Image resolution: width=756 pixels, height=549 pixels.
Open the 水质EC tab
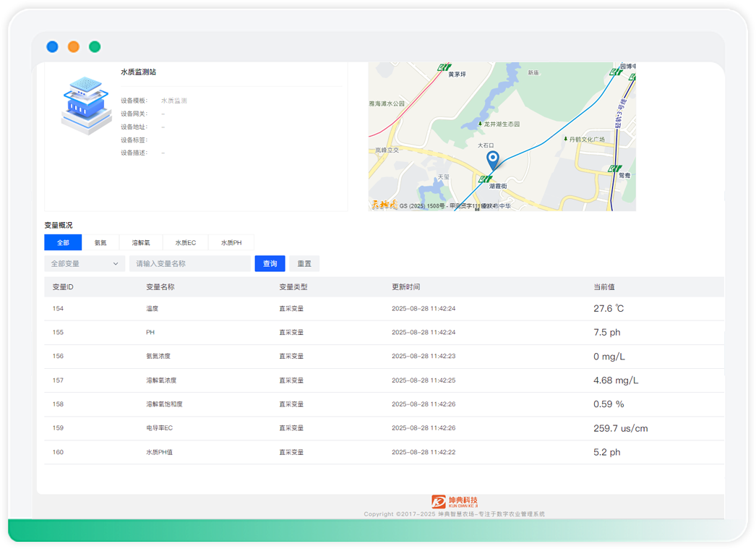point(186,243)
